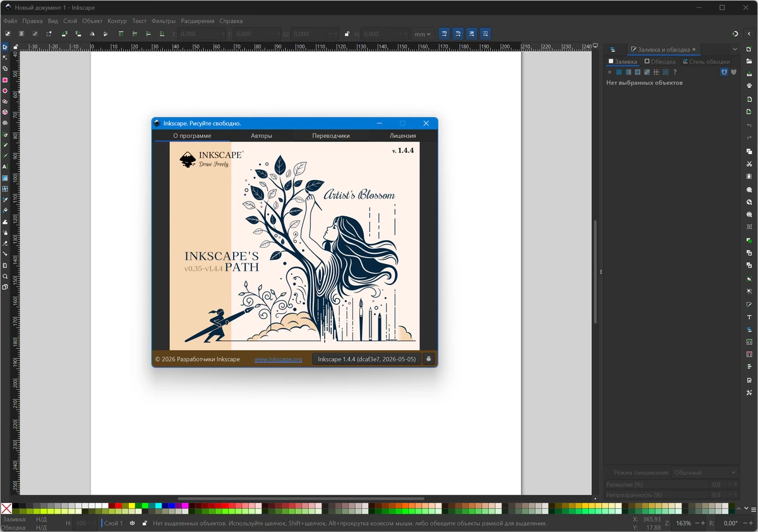The image size is (758, 532).
Task: Select the Dropper color picker tool
Action: (x=5, y=200)
